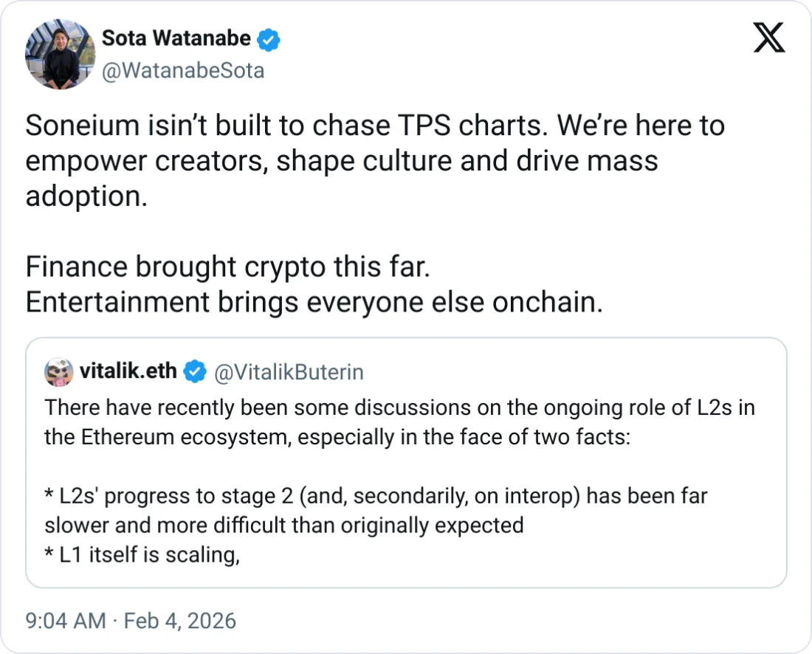Click vitalik.eth's blue verified checkmark
Viewport: 812px width, 654px height.
tap(195, 372)
